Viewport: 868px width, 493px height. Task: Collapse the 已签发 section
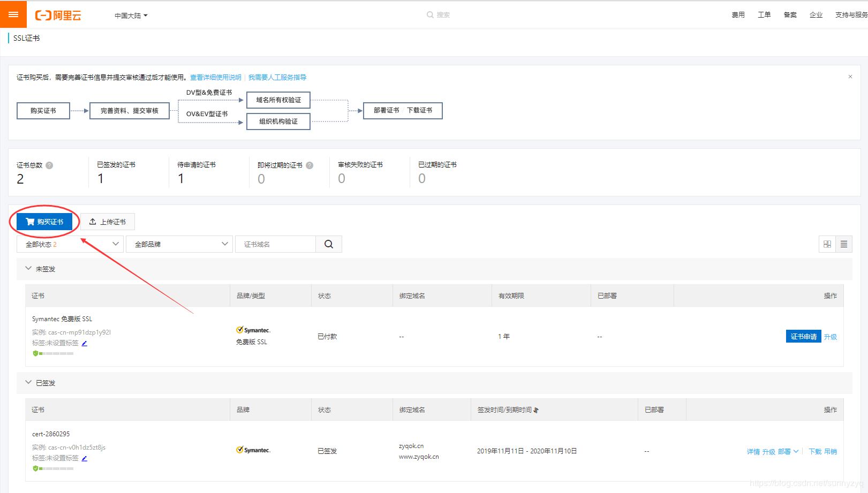[x=28, y=383]
